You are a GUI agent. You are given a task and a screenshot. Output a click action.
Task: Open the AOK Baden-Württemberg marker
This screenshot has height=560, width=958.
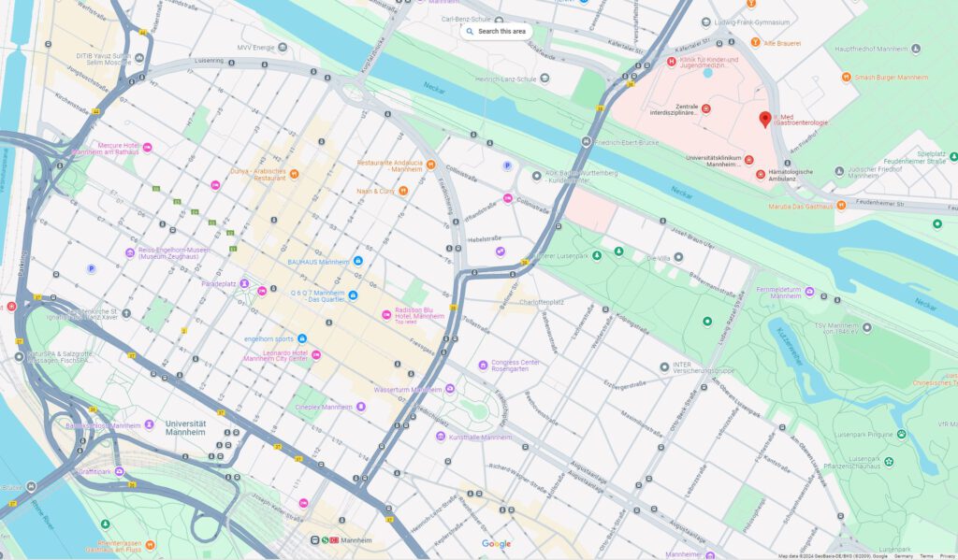click(536, 176)
